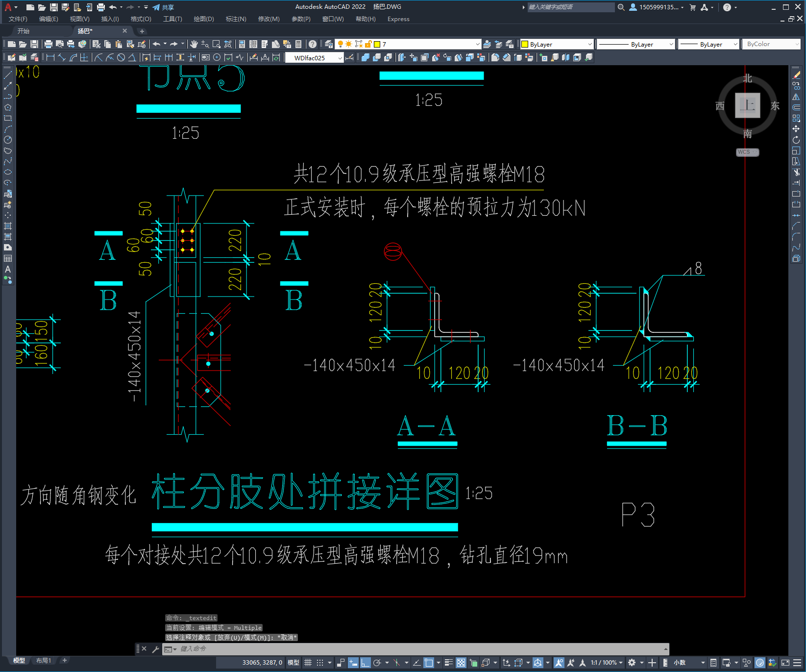Click the Angular dimension tool icon

tap(132, 57)
